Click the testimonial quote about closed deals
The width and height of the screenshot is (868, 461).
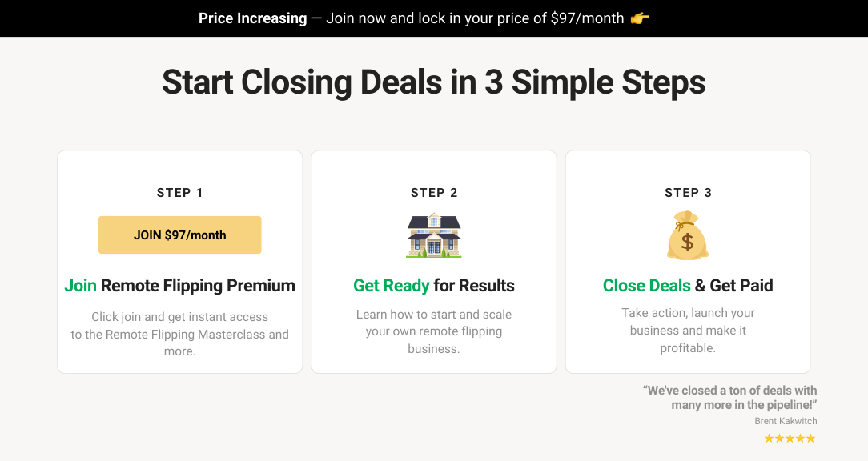tap(729, 397)
